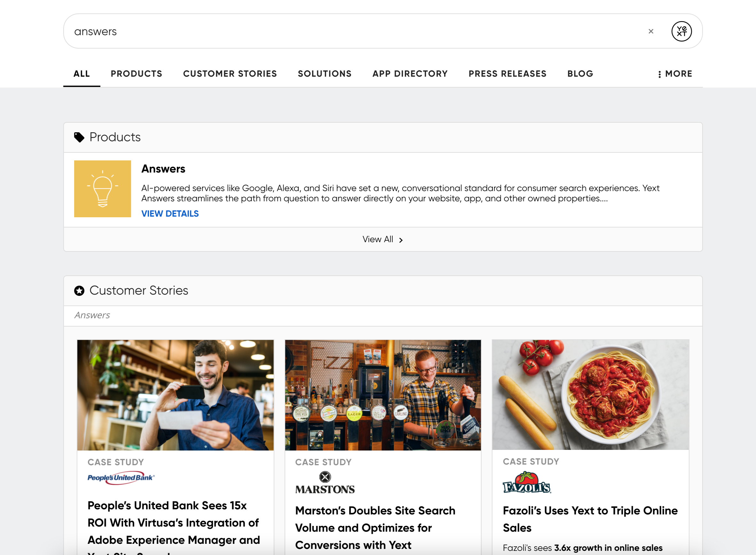Open the Marston's Doubles Site Search story
Viewport: 756px width, 555px height.
375,528
